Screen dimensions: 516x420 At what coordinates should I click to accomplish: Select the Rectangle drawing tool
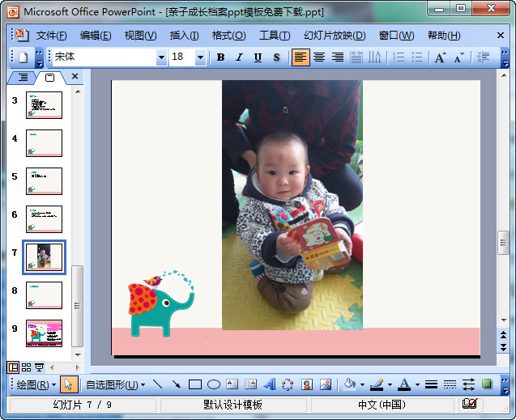tap(195, 384)
